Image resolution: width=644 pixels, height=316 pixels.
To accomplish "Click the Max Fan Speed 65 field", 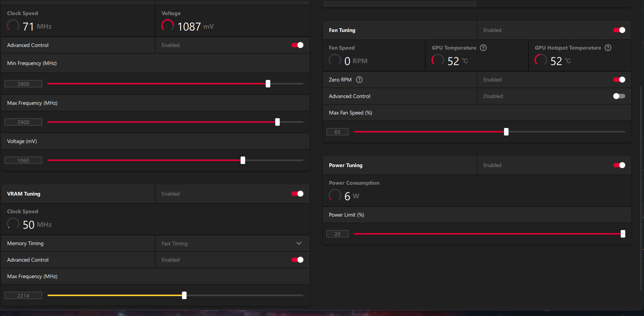I will (x=338, y=132).
